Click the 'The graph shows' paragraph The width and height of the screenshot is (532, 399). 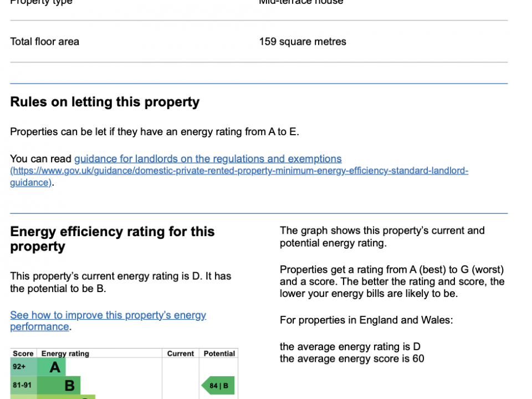pos(382,237)
